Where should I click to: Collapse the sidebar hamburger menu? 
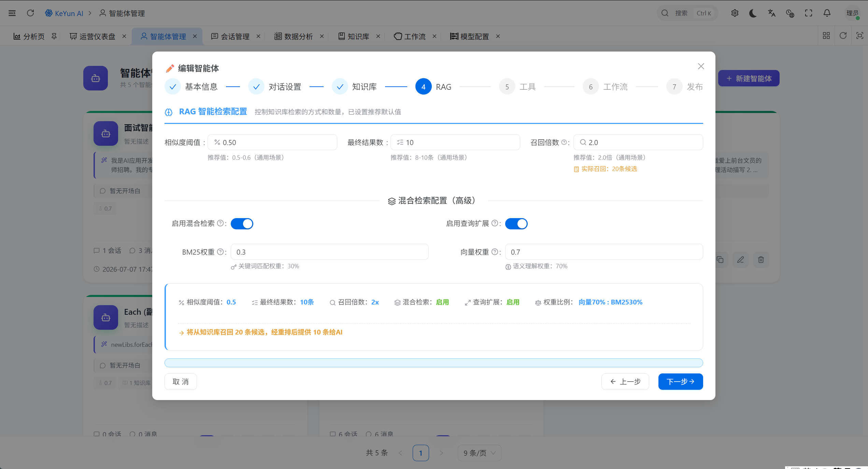[x=12, y=13]
